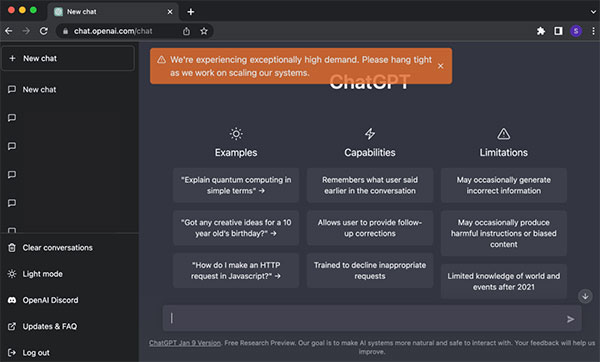Image resolution: width=600 pixels, height=362 pixels.
Task: Click the warning triangle icon in orange banner
Action: click(x=161, y=60)
